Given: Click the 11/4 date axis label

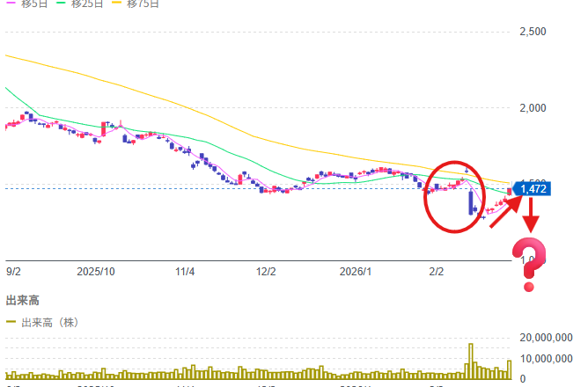Looking at the screenshot, I should [185, 273].
